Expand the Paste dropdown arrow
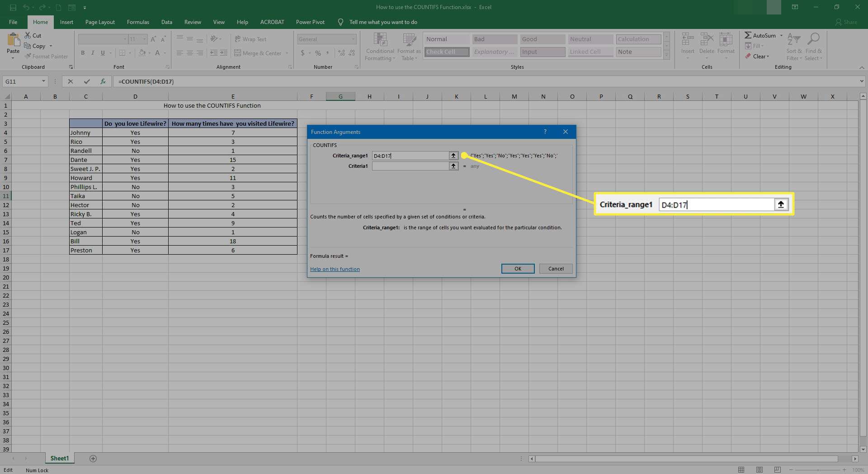The height and width of the screenshot is (474, 868). 13,58
